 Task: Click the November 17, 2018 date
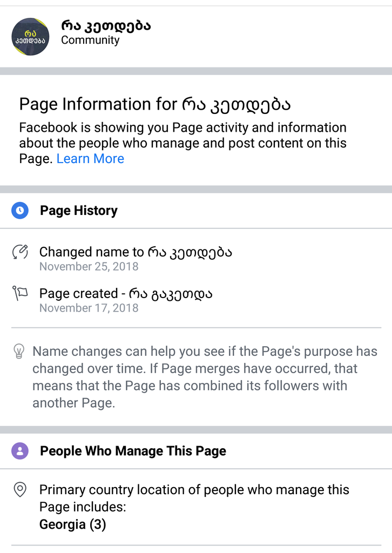point(89,308)
